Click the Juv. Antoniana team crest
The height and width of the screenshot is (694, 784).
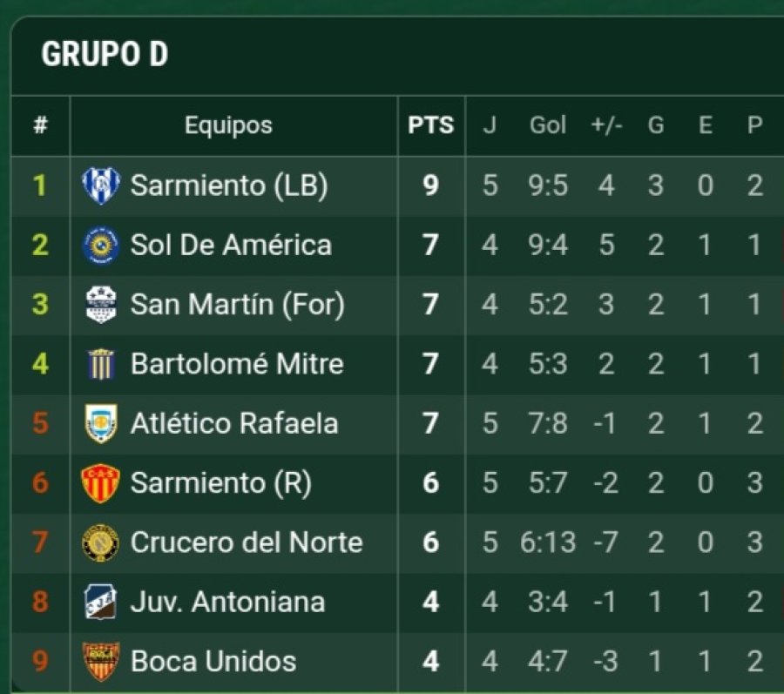(x=100, y=602)
